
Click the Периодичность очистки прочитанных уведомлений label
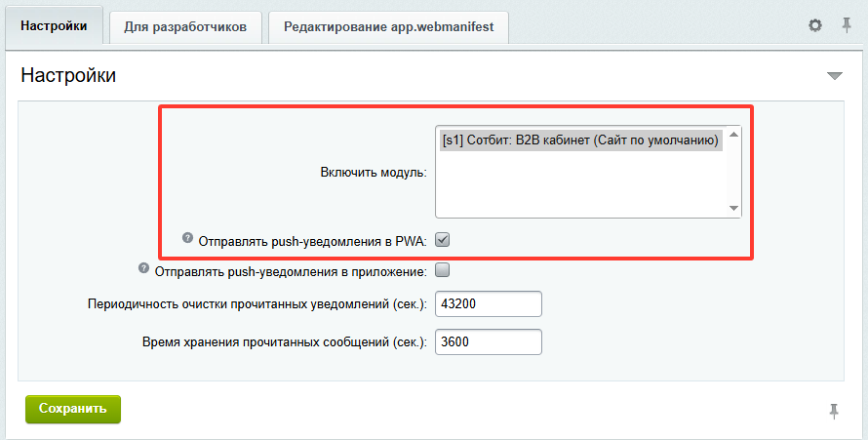(256, 304)
